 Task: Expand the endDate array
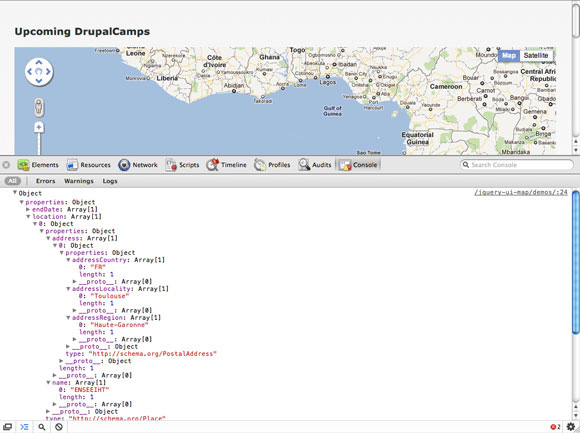click(x=28, y=209)
